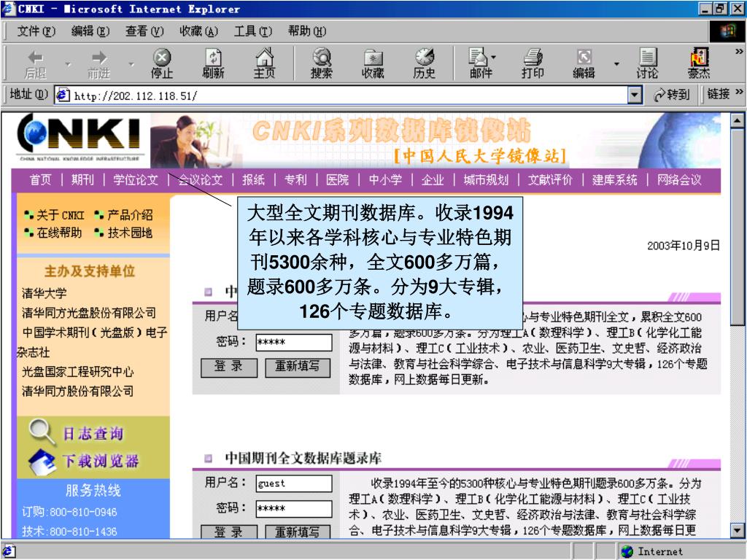Open the 工具(T) menu
This screenshot has height=560, width=747.
[x=252, y=31]
